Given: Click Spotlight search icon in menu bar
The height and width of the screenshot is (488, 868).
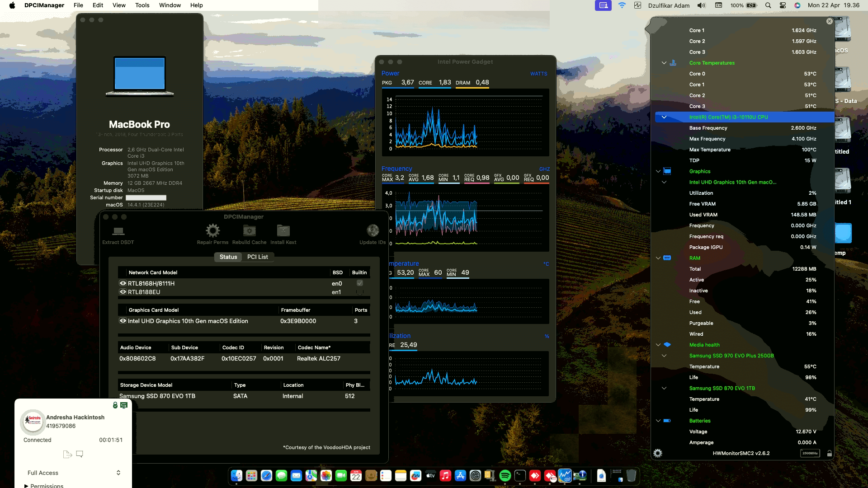Looking at the screenshot, I should [x=768, y=5].
